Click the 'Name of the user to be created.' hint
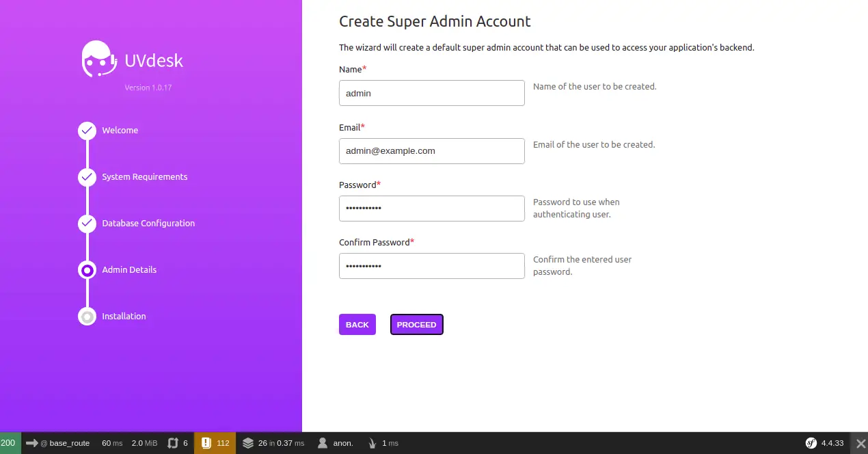 pos(595,87)
